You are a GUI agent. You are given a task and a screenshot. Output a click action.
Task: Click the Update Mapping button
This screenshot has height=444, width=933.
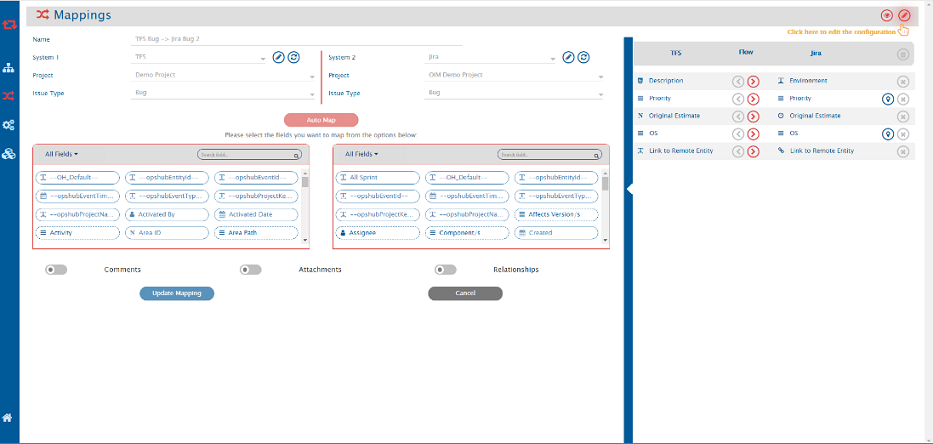coord(176,293)
